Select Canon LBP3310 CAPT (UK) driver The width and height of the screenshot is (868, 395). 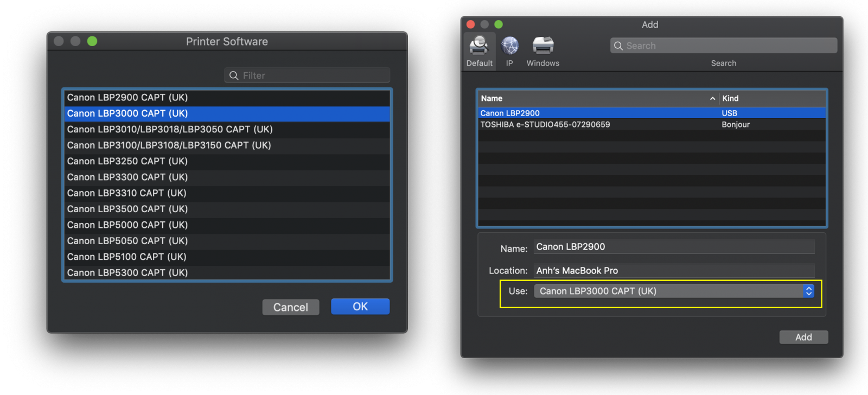(227, 193)
